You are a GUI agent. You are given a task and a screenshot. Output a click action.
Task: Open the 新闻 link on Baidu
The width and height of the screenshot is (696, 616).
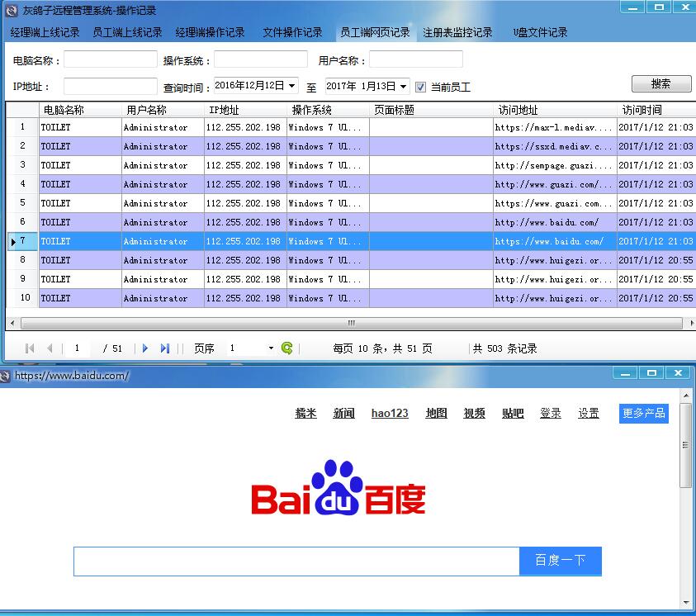click(x=343, y=414)
